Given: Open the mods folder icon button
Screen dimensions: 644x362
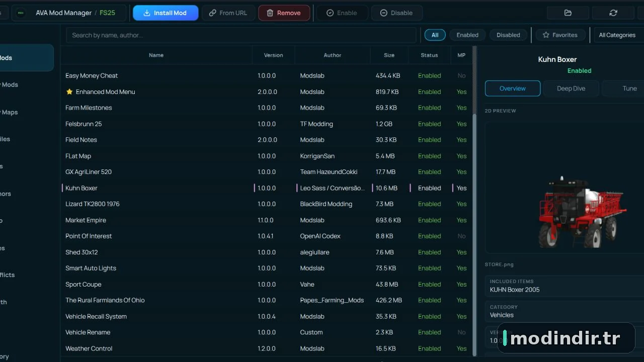Looking at the screenshot, I should click(568, 13).
